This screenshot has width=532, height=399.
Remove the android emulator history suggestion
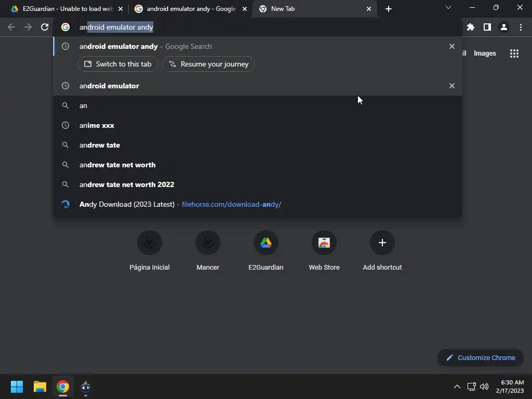tap(452, 86)
